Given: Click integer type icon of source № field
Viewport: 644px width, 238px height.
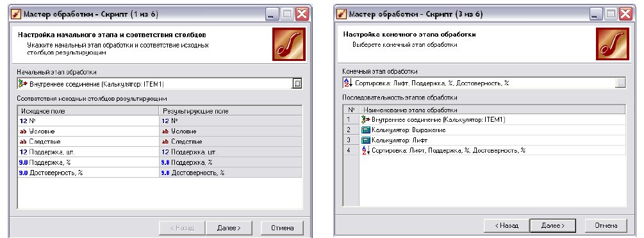Looking at the screenshot, I should (24, 121).
